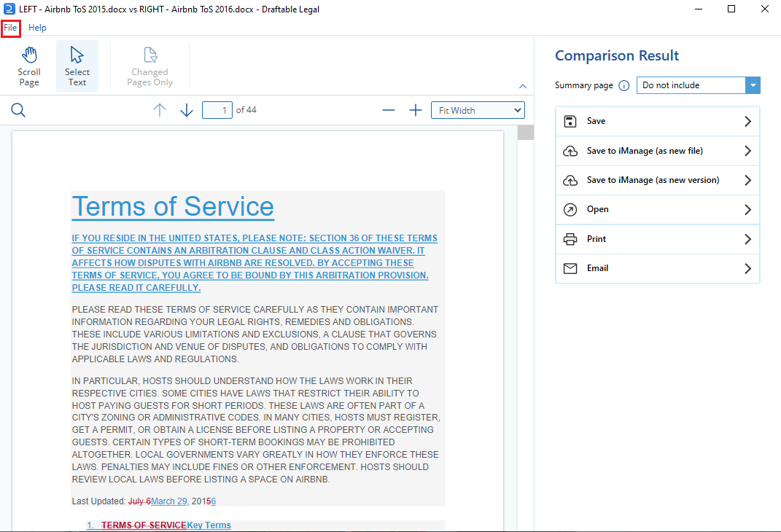
Task: Open the Fit Width zoom dropdown
Action: point(478,110)
